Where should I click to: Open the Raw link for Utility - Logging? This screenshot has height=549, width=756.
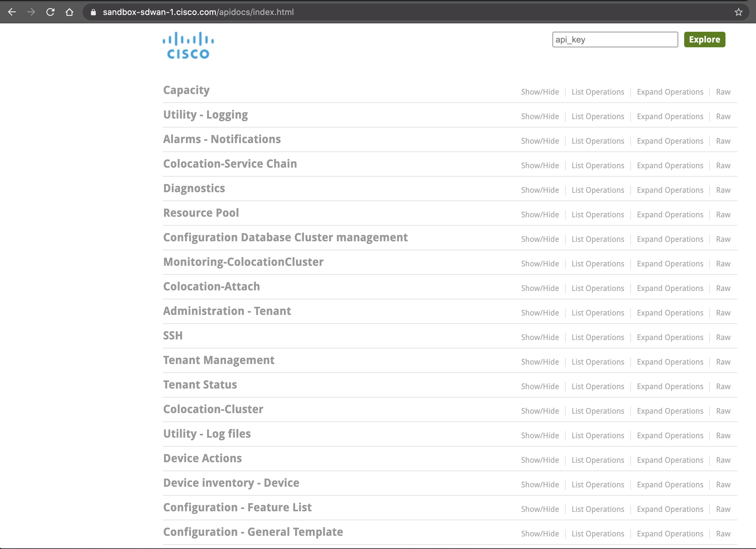point(723,117)
